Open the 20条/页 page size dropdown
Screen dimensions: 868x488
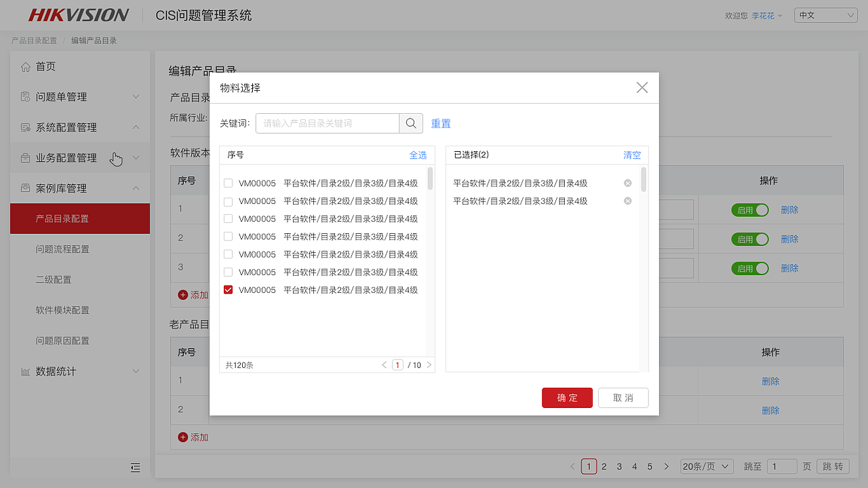click(707, 466)
